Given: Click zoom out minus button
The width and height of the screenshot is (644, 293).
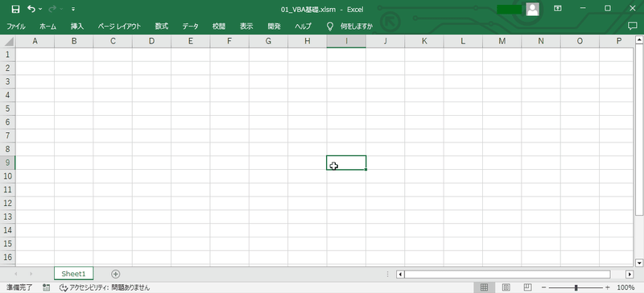Looking at the screenshot, I should 544,287.
